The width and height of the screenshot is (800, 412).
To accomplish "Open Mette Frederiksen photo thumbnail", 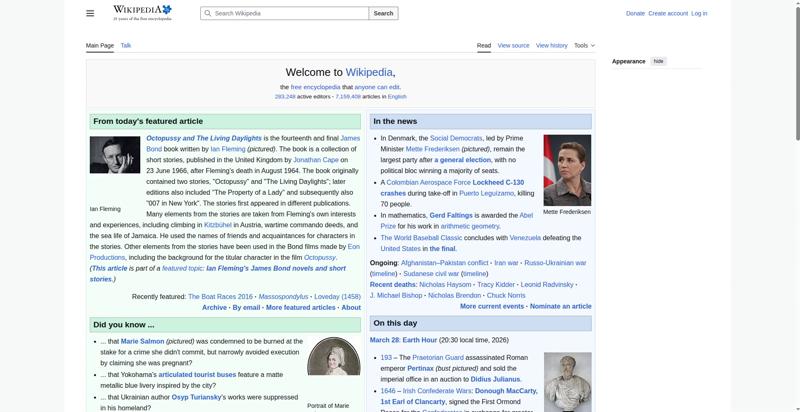I will 566,170.
